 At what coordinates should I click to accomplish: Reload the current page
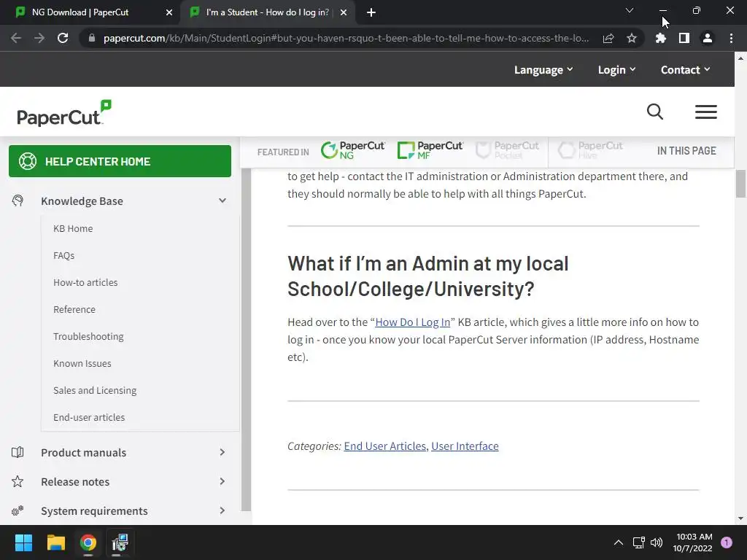tap(63, 38)
